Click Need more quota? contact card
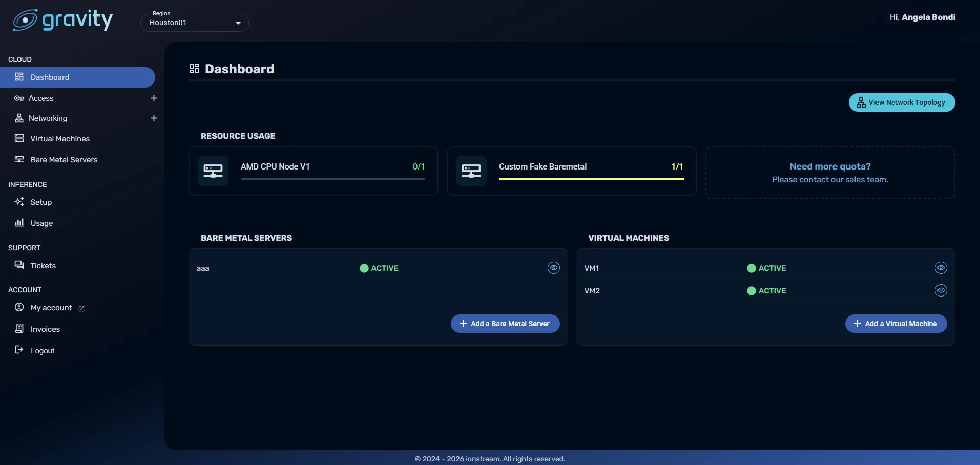Image resolution: width=980 pixels, height=465 pixels. pos(830,173)
